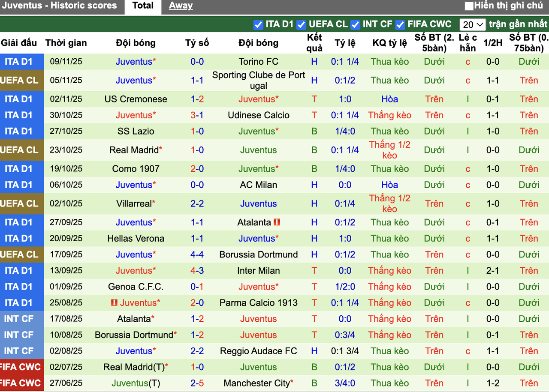Click the Manchester City team name
The image size is (549, 392).
(257, 383)
